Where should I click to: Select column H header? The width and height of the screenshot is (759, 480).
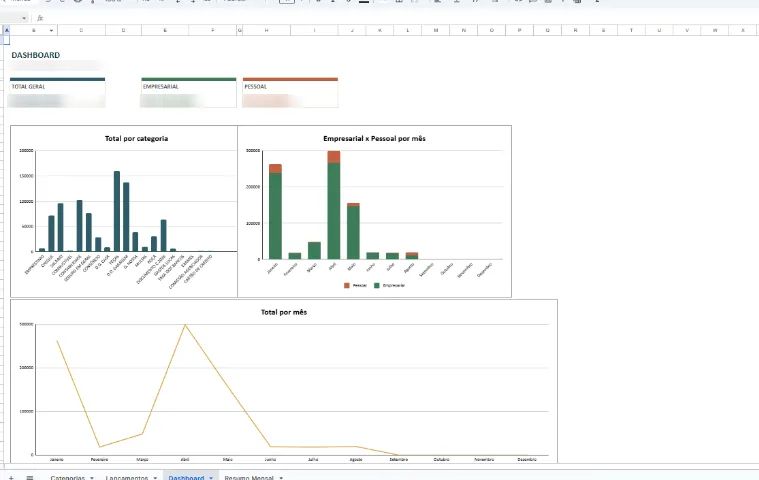(267, 30)
